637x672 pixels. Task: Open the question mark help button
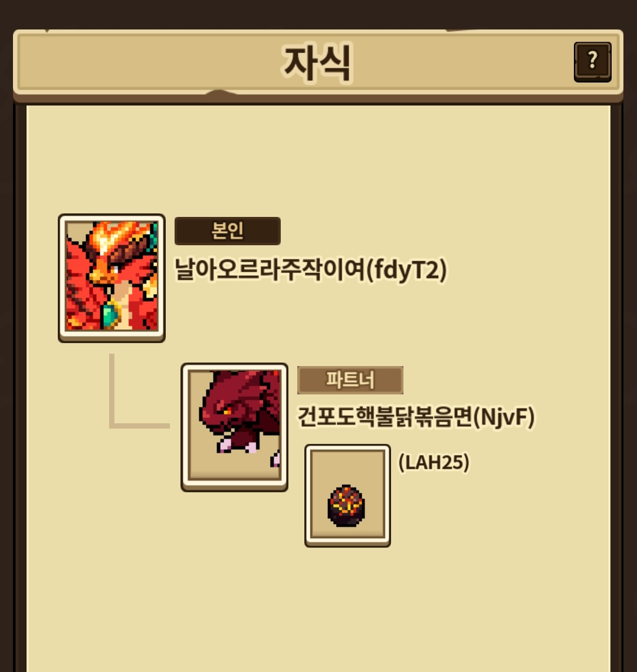pyautogui.click(x=592, y=62)
